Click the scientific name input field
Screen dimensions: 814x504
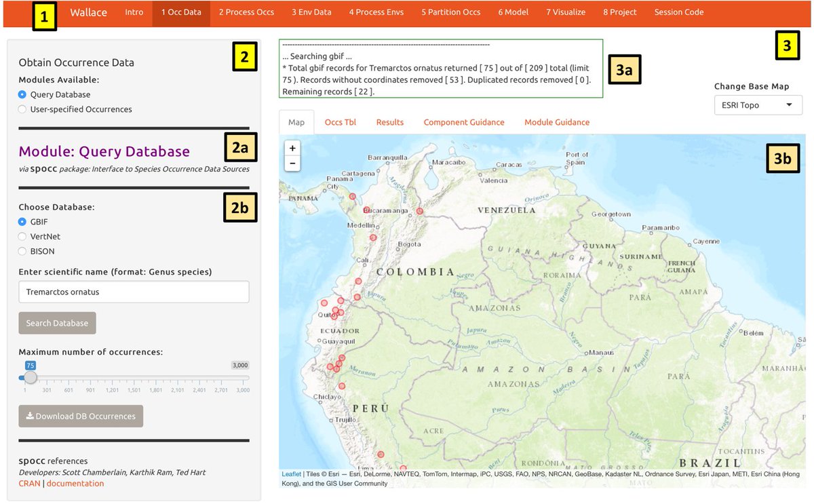tap(134, 292)
